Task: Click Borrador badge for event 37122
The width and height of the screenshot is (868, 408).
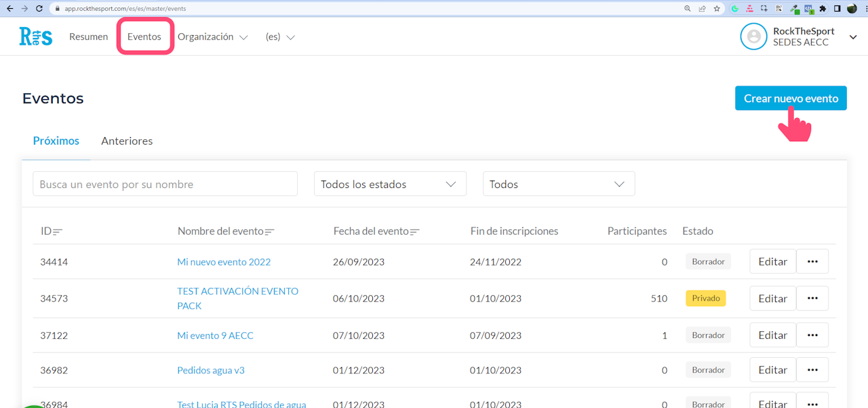Action: [x=708, y=335]
